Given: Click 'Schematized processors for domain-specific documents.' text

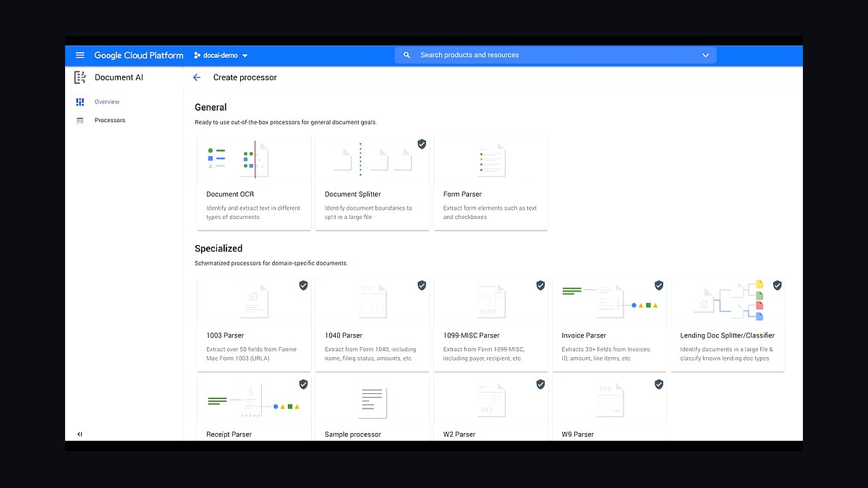Looking at the screenshot, I should point(271,263).
